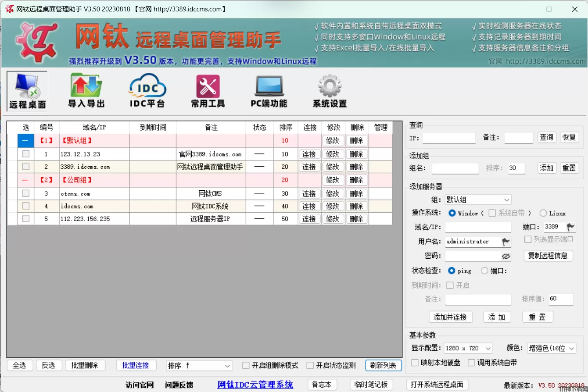Select the Linux operating system radio button

543,213
